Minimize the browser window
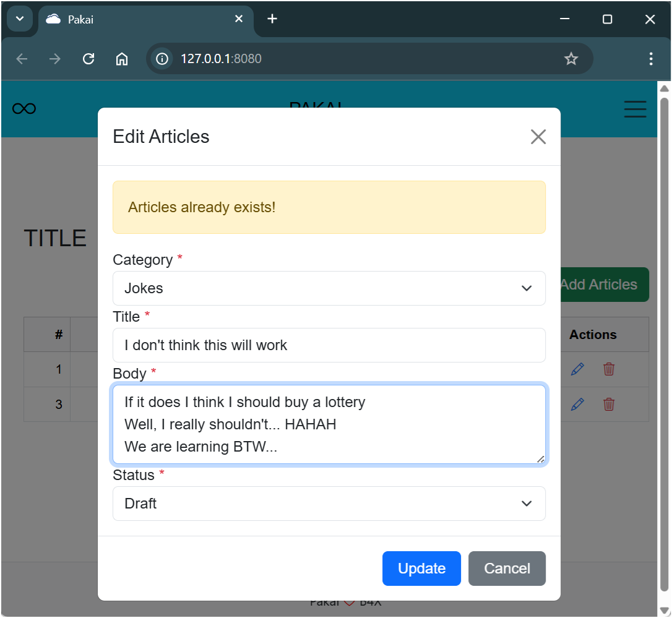 pyautogui.click(x=564, y=19)
